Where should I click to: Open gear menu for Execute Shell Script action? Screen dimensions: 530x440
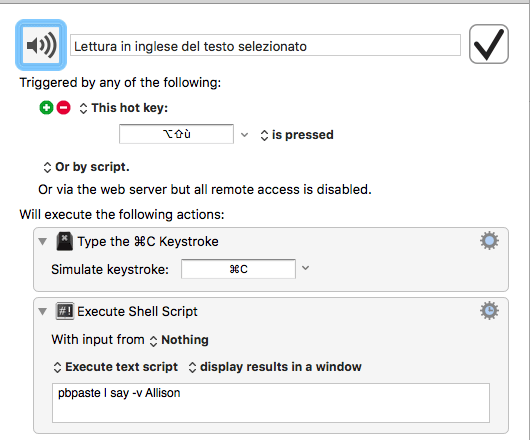pyautogui.click(x=489, y=311)
